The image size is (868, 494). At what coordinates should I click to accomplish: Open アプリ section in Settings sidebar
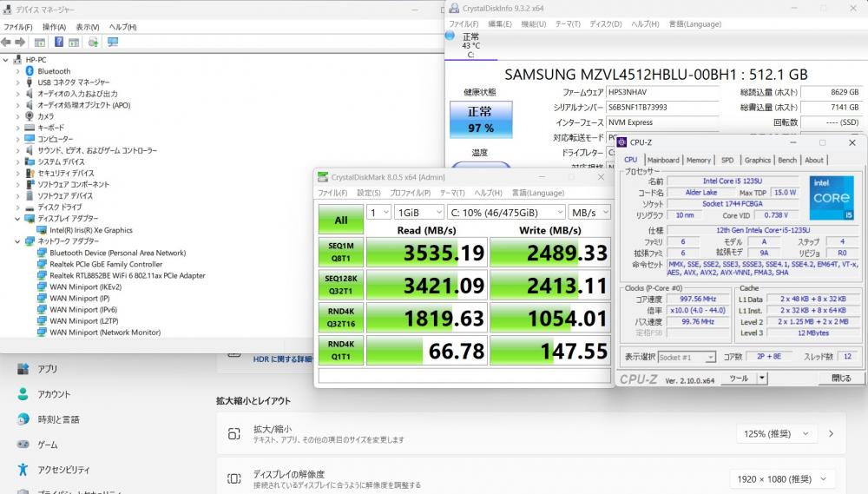pyautogui.click(x=47, y=369)
